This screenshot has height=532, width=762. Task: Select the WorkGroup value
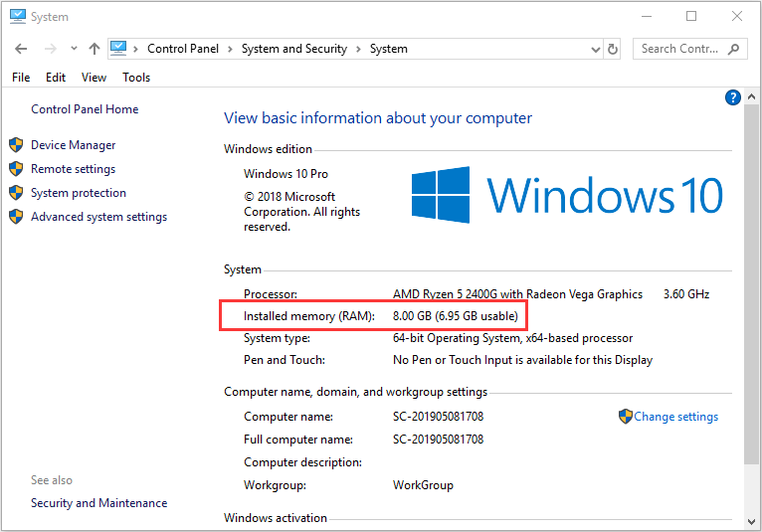[423, 485]
